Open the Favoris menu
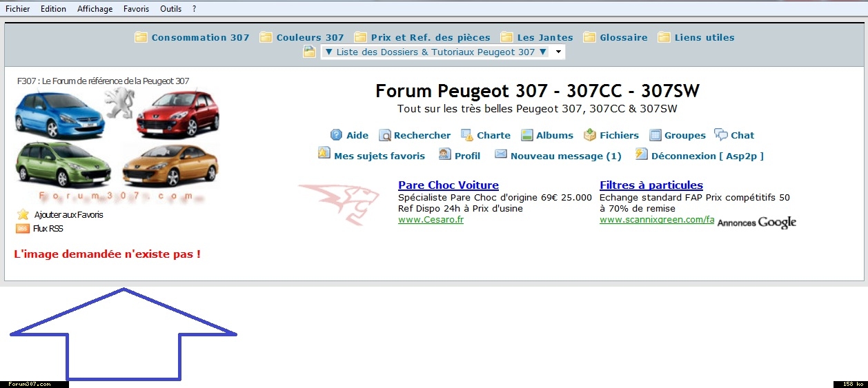The height and width of the screenshot is (388, 868). tap(136, 9)
